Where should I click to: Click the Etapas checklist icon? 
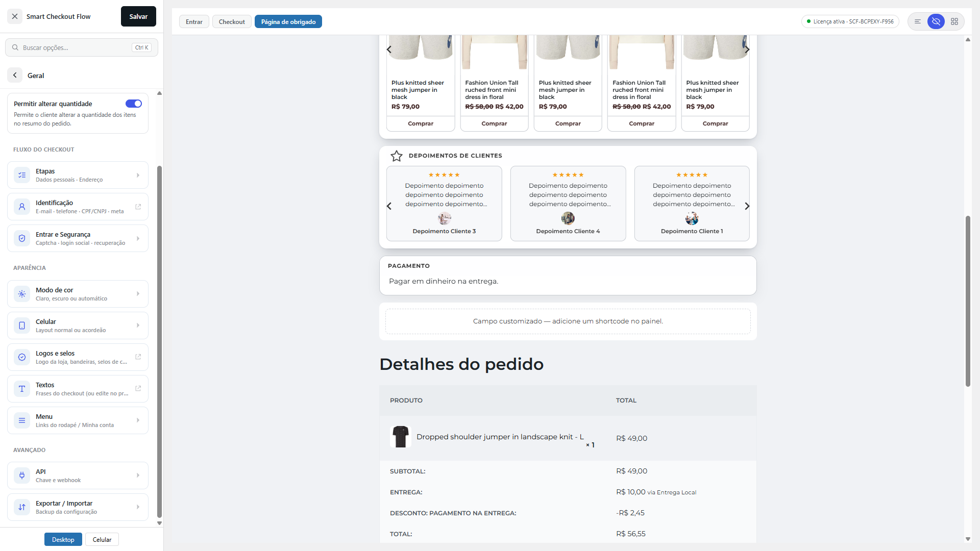click(x=22, y=175)
